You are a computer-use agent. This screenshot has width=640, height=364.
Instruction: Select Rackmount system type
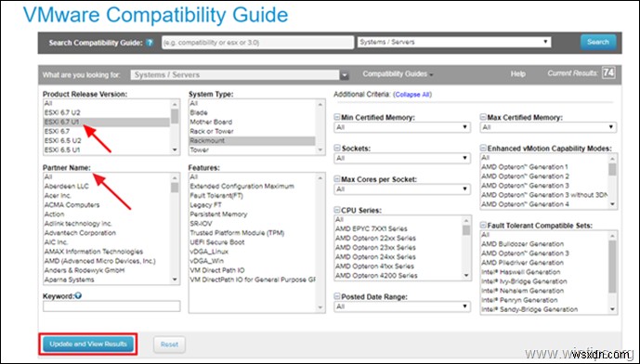coord(252,141)
